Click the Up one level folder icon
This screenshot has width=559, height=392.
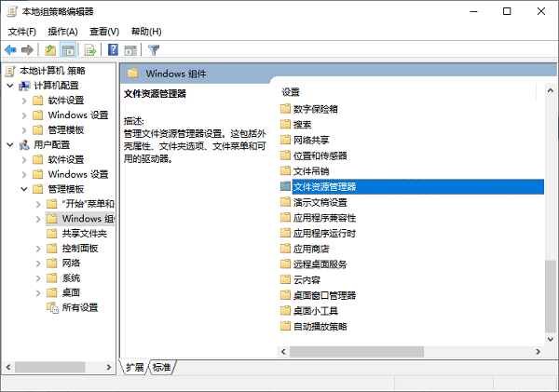pos(50,50)
